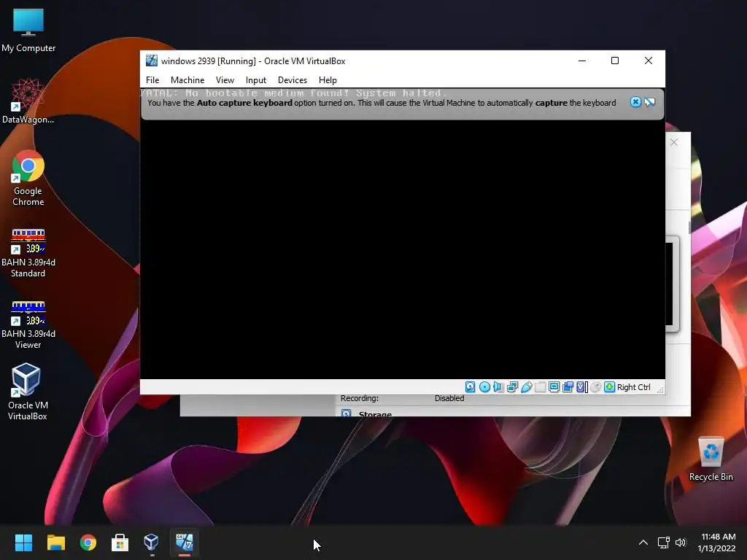747x560 pixels.
Task: Click the VM preview thumbnail in Manager
Action: [x=671, y=284]
